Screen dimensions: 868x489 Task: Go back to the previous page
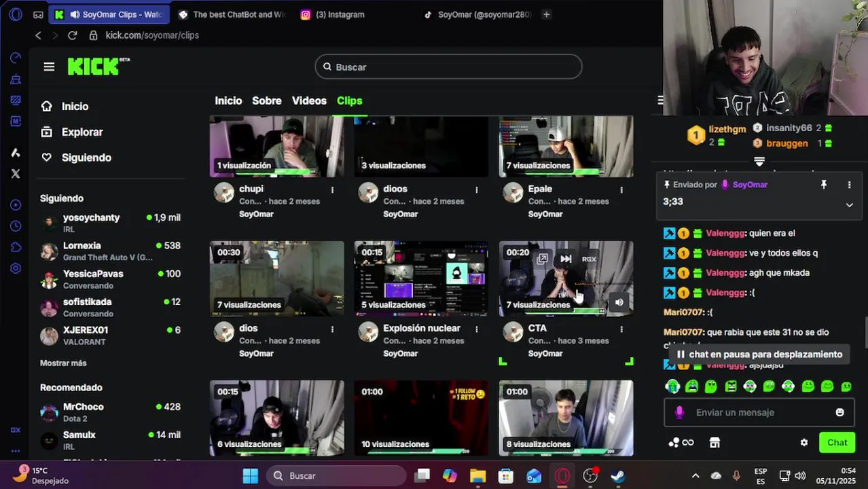[x=38, y=35]
